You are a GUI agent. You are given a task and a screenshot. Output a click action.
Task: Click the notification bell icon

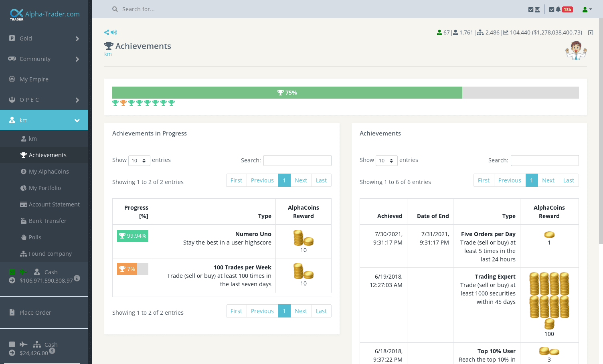pyautogui.click(x=558, y=9)
